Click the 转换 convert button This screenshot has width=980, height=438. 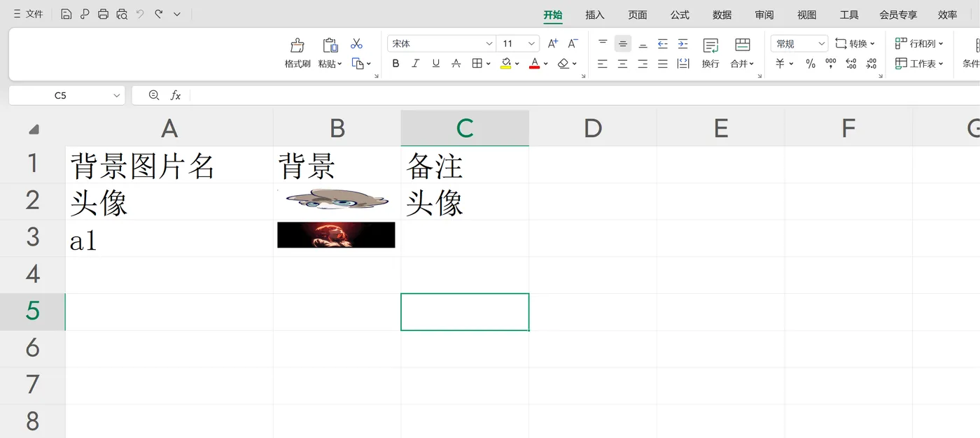(x=855, y=43)
